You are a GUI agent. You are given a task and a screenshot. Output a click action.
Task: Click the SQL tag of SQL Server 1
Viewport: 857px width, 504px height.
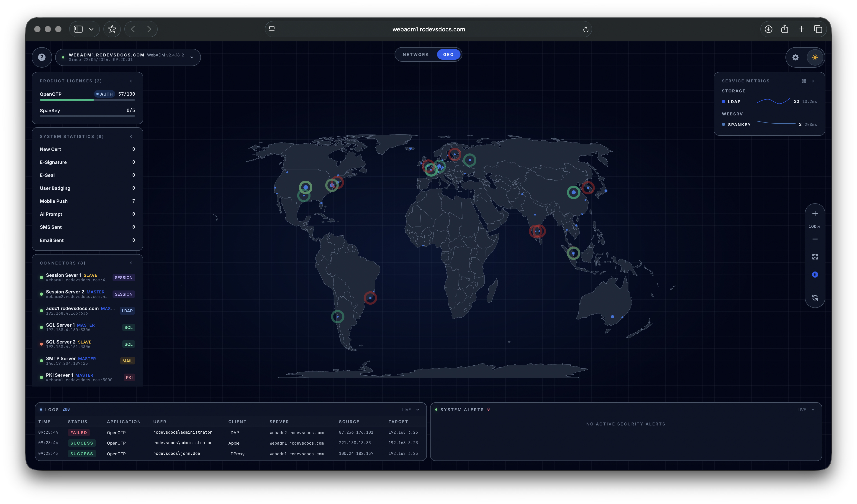(x=128, y=328)
